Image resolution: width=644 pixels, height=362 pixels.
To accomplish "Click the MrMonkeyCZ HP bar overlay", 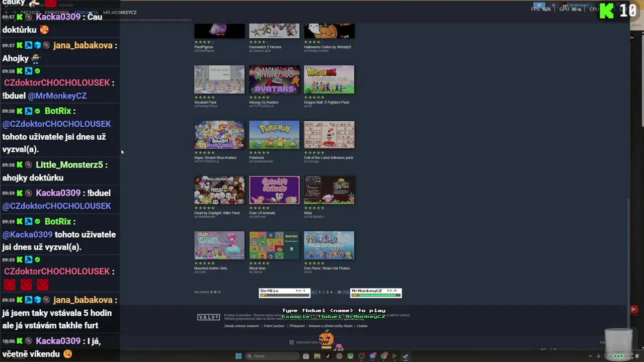I will (376, 293).
